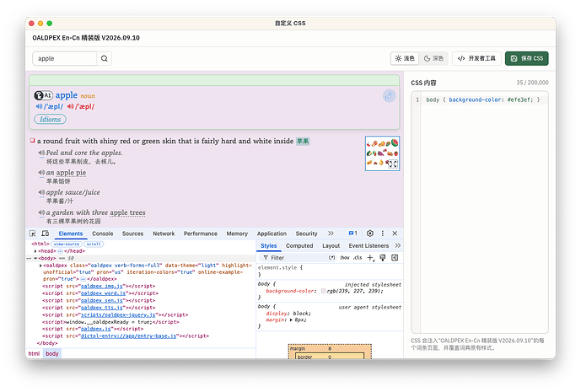581x392 pixels.
Task: Open DevTools settings gear
Action: (x=370, y=234)
